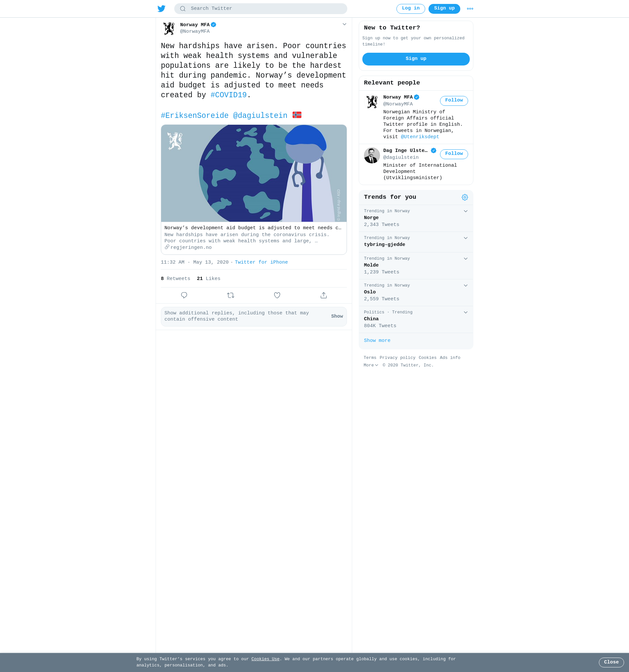629x672 pixels.
Task: Expand options for Norge trend
Action: [465, 211]
